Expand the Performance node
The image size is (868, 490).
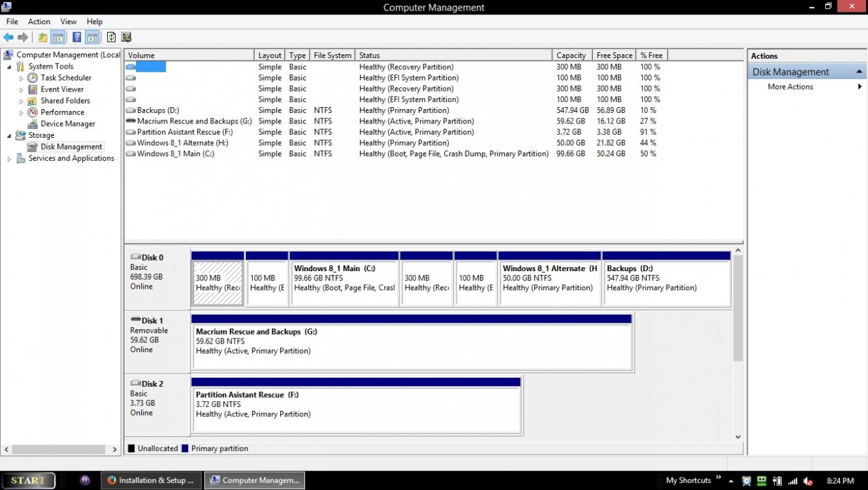[x=21, y=112]
